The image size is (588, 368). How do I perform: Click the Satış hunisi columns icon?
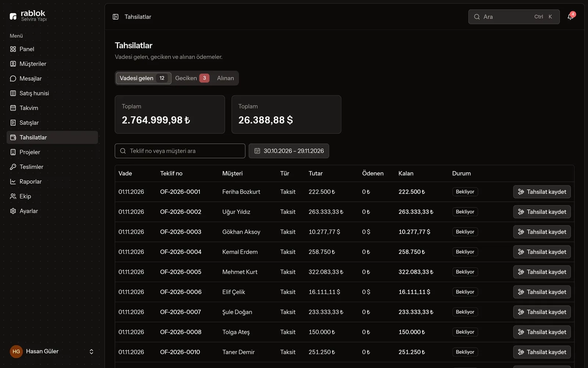13,93
